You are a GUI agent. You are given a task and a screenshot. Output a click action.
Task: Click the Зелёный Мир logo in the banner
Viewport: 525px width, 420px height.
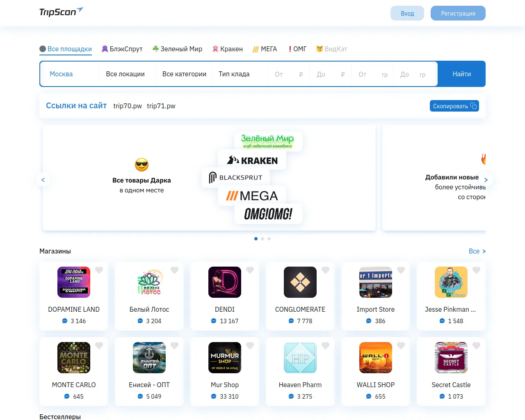268,141
